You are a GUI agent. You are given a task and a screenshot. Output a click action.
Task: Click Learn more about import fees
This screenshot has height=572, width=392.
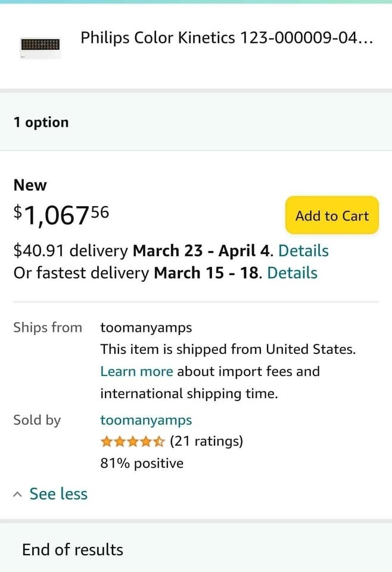pyautogui.click(x=136, y=371)
